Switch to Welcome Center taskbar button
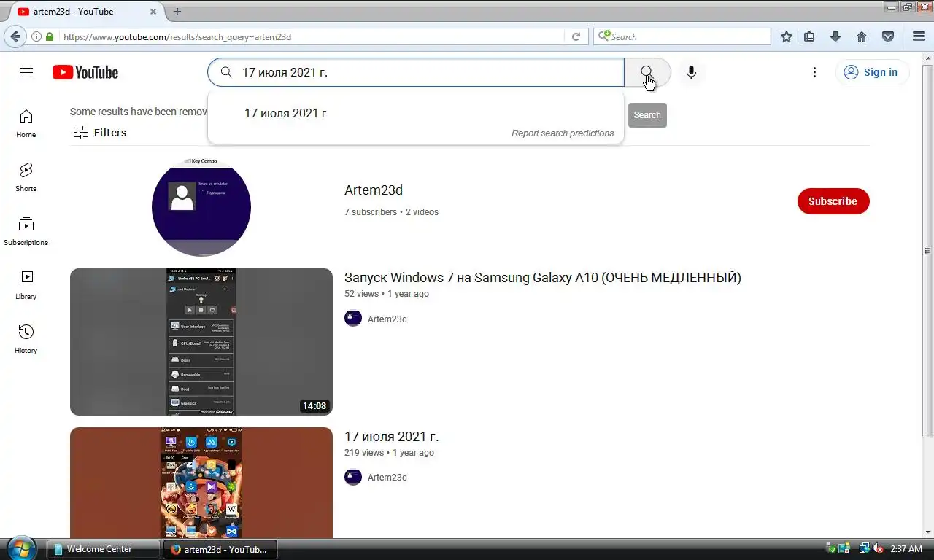The width and height of the screenshot is (934, 560). (104, 549)
